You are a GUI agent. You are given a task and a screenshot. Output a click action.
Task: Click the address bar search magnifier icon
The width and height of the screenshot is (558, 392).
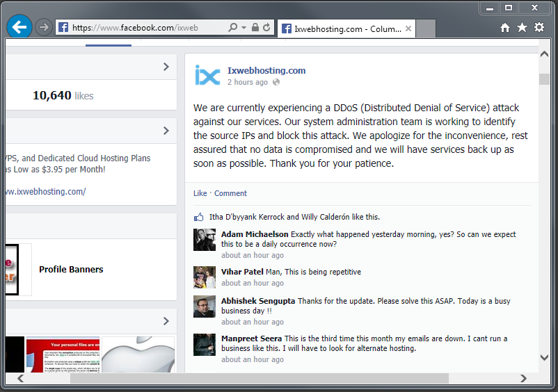coord(233,27)
